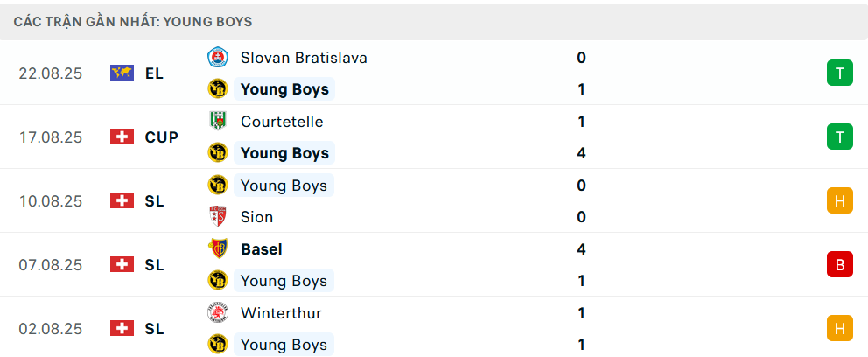Click the Sion club crest

click(x=216, y=217)
